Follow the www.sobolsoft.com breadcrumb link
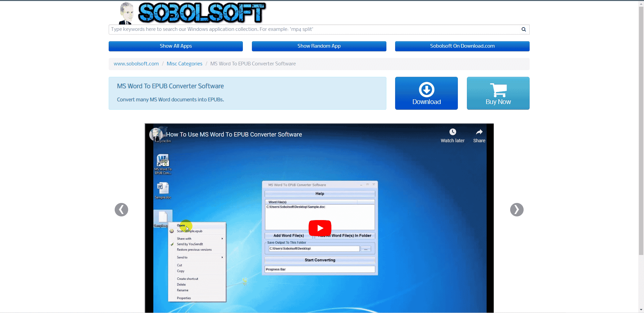 pyautogui.click(x=136, y=64)
